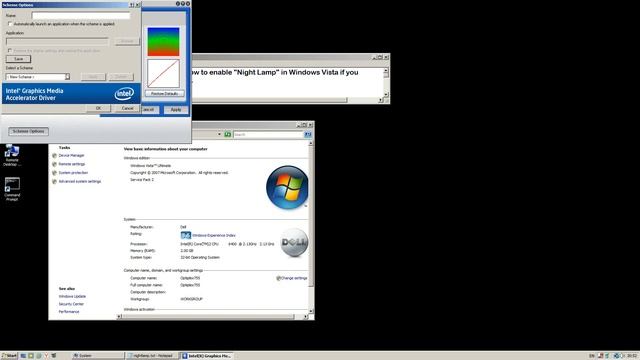Open the Windows Experience Index link
This screenshot has width=640, height=360.
coord(214,236)
